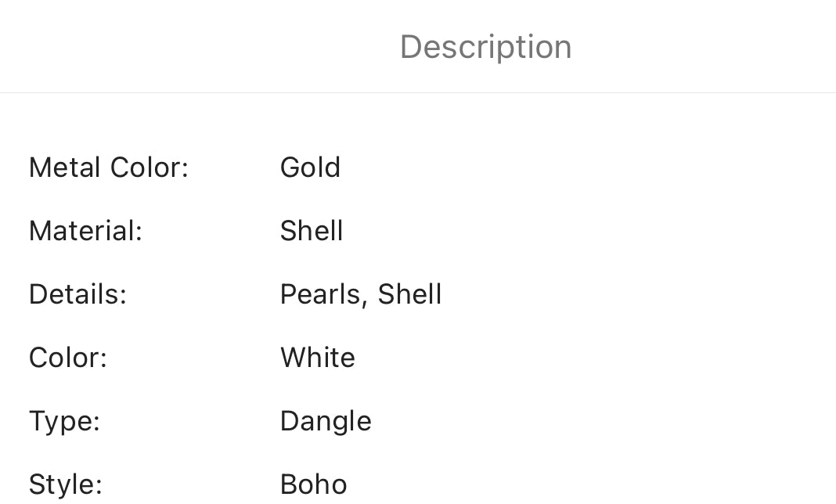Click the Type label
The height and width of the screenshot is (504, 836).
[x=64, y=421]
